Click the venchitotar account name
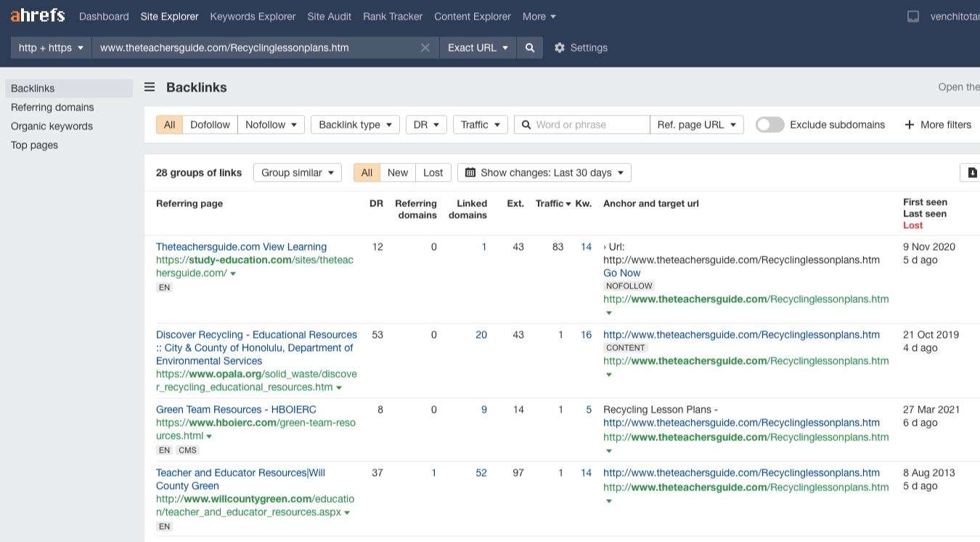The image size is (980, 542). point(955,16)
